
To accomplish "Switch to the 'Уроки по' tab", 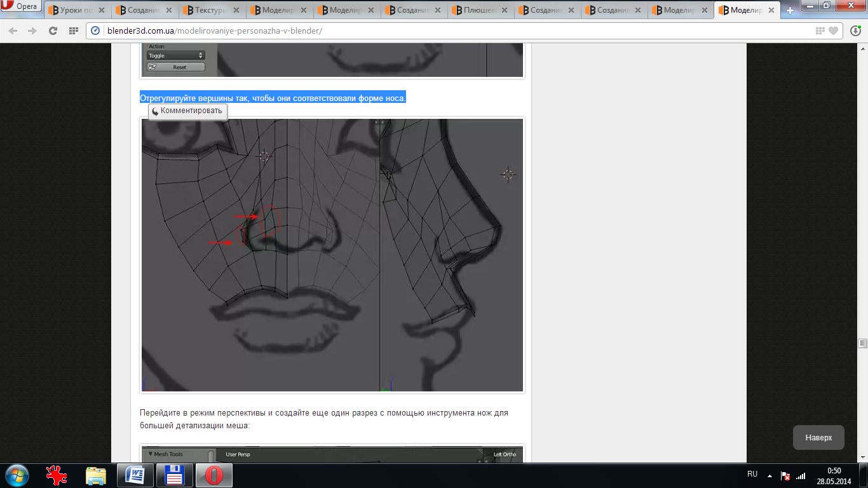I will (76, 10).
